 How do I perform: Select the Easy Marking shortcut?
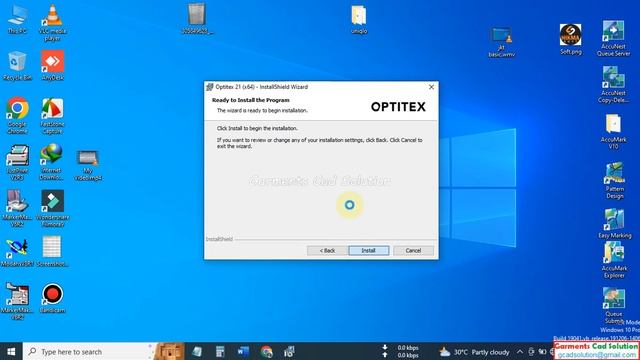615,223
